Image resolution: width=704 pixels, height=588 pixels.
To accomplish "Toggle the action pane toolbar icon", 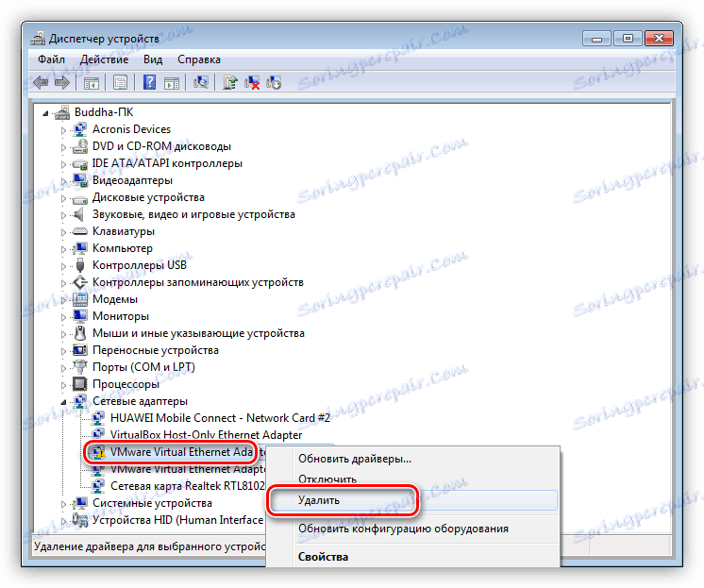I will 172,83.
